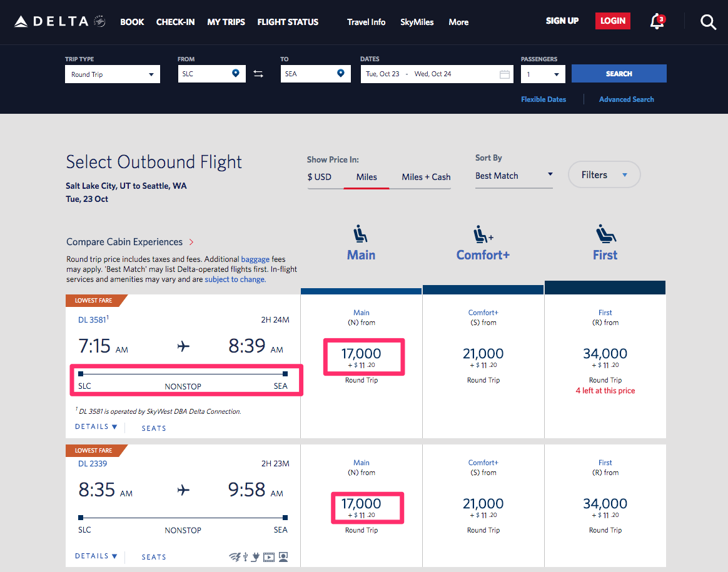Open notifications via the bell icon
This screenshot has height=572, width=728.
(657, 22)
